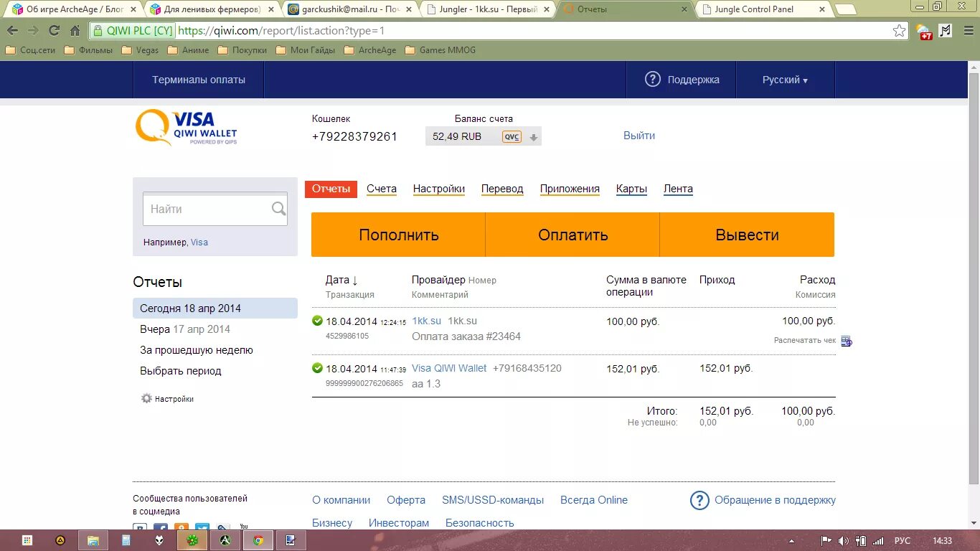Open the weather extension icon

point(924,31)
